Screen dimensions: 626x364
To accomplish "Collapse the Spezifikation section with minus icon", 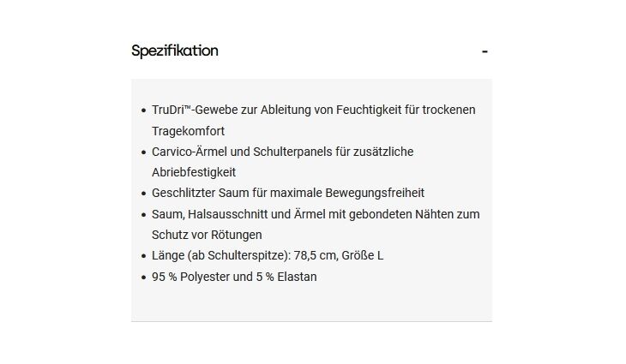I will 485,51.
